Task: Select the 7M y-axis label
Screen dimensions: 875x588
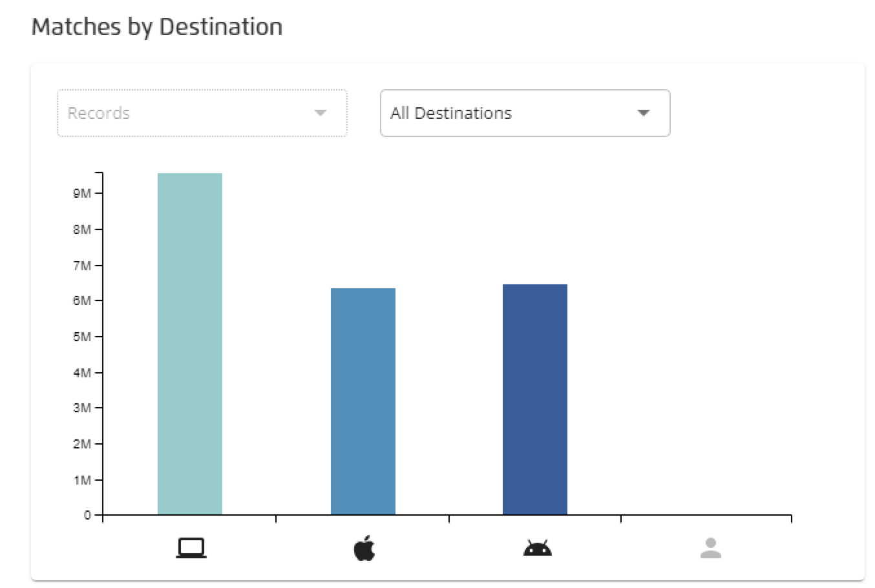Action: [x=82, y=266]
